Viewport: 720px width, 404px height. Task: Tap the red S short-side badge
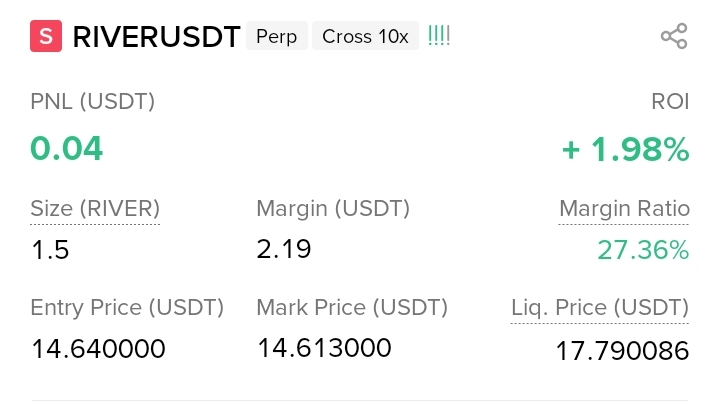pyautogui.click(x=46, y=36)
